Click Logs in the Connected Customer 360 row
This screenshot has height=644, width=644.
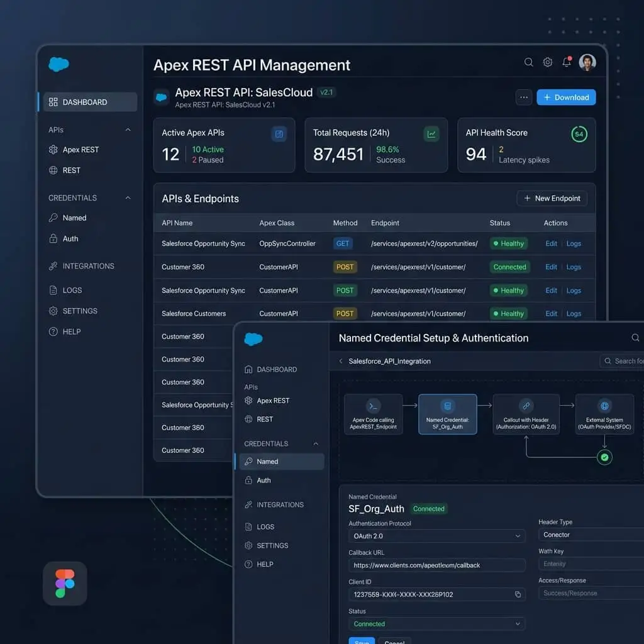tap(574, 267)
